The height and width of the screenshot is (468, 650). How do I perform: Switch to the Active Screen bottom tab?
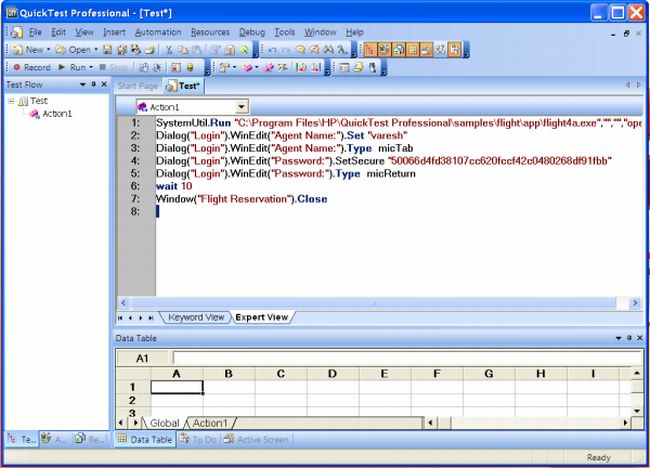click(x=256, y=440)
